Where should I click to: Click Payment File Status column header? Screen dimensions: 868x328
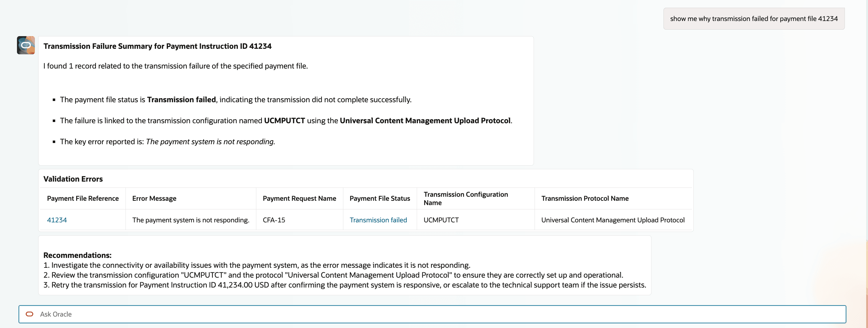click(x=380, y=198)
